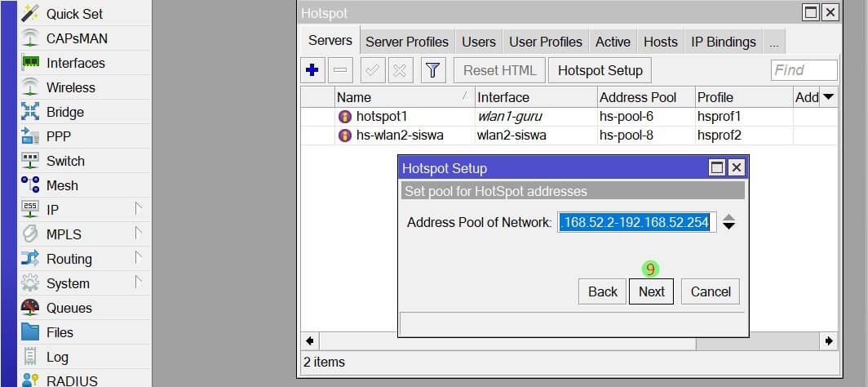
Task: Click the red X disable icon in toolbar
Action: (399, 70)
